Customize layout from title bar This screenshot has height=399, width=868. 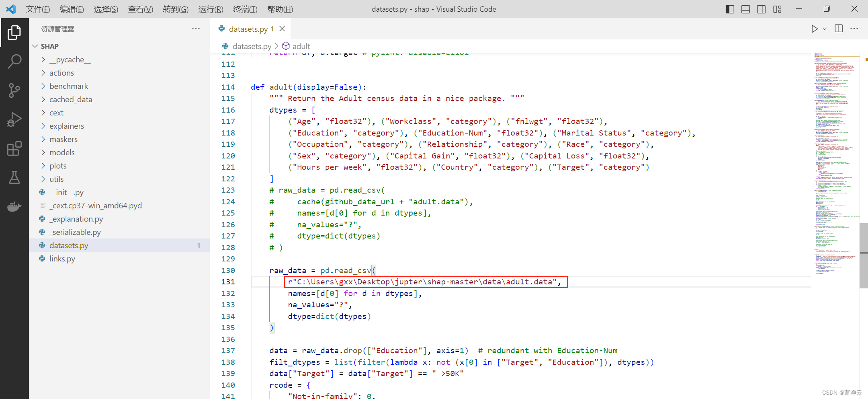click(x=777, y=9)
